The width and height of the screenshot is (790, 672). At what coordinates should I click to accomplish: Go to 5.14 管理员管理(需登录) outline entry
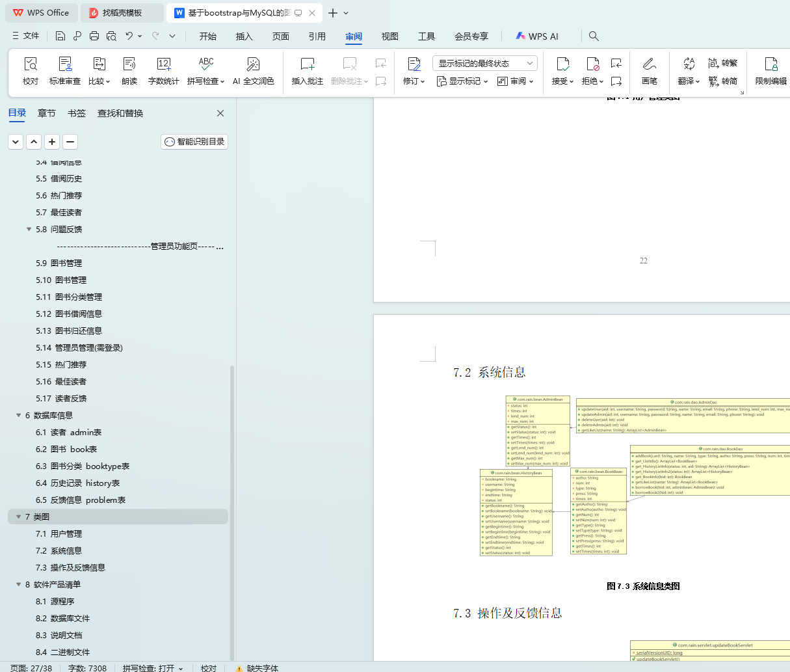tap(79, 347)
